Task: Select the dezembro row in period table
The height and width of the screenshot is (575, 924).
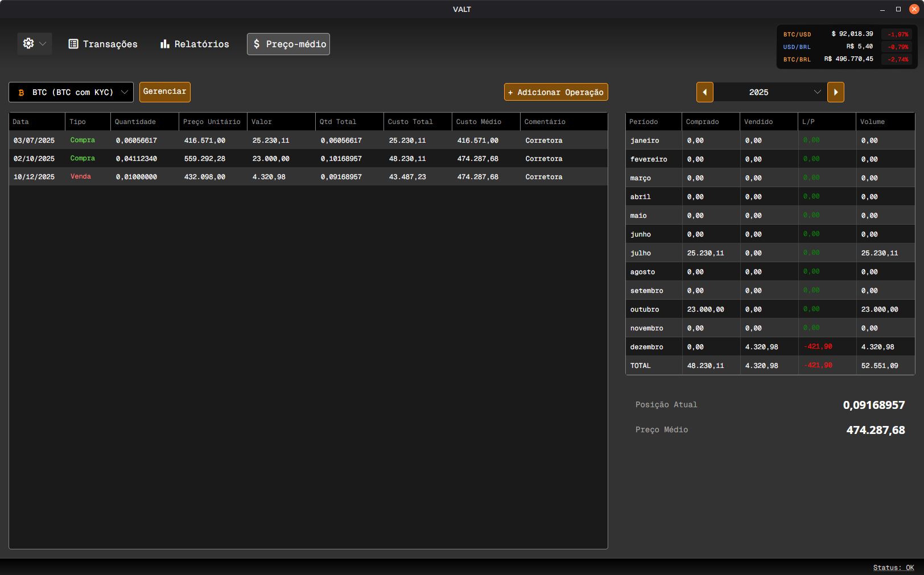Action: [769, 347]
